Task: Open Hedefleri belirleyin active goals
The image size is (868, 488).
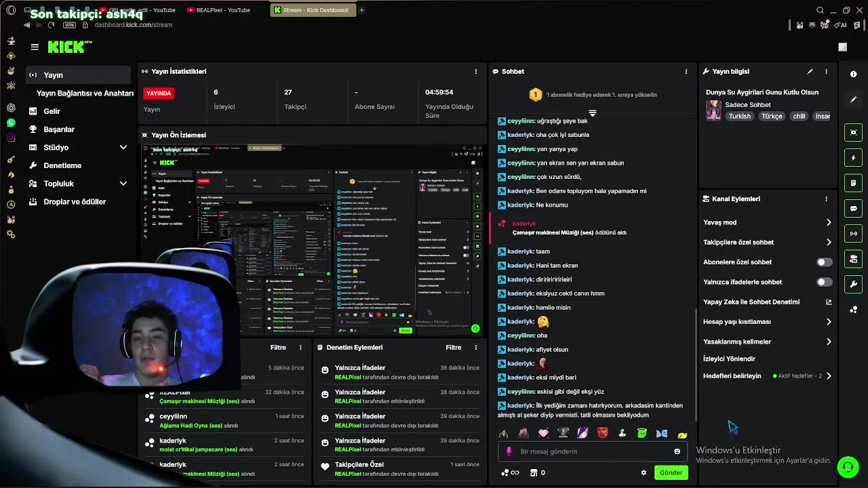Action: (768, 376)
